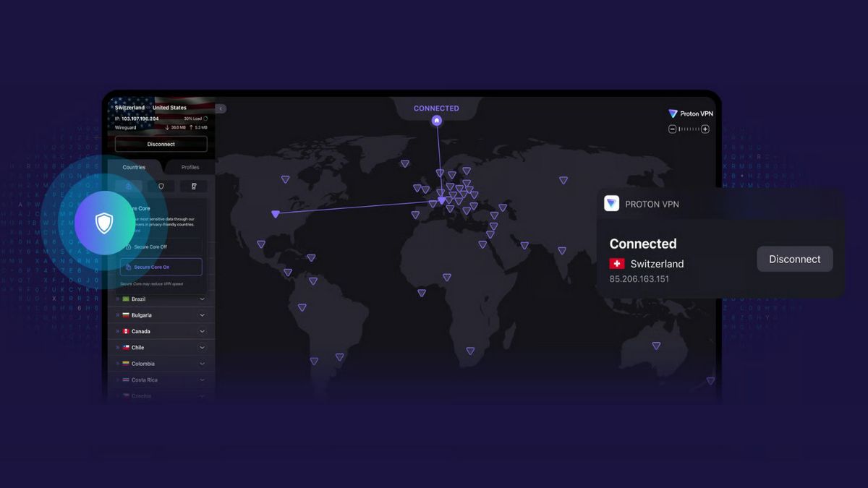The image size is (868, 488).
Task: Click the home location marker under CONNECTED
Action: 436,121
